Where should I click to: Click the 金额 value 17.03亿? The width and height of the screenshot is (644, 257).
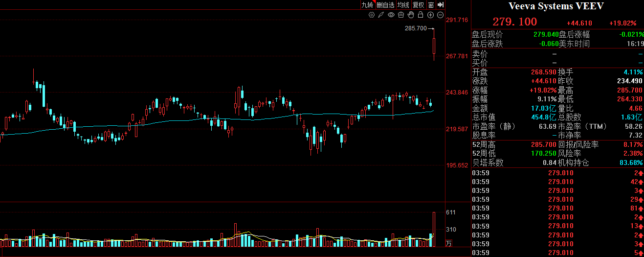pos(543,108)
